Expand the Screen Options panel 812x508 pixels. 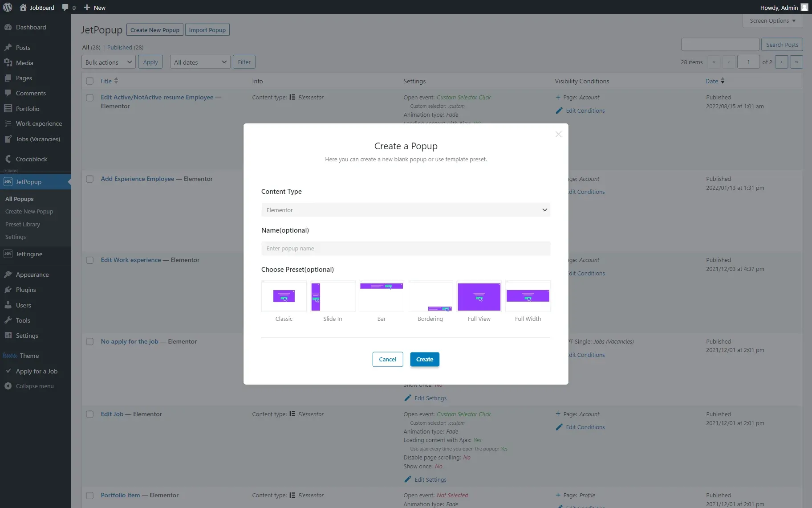[x=772, y=20]
